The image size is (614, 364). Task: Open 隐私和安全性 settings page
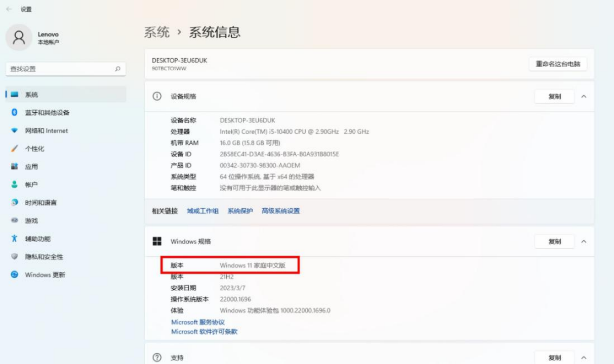point(66,256)
